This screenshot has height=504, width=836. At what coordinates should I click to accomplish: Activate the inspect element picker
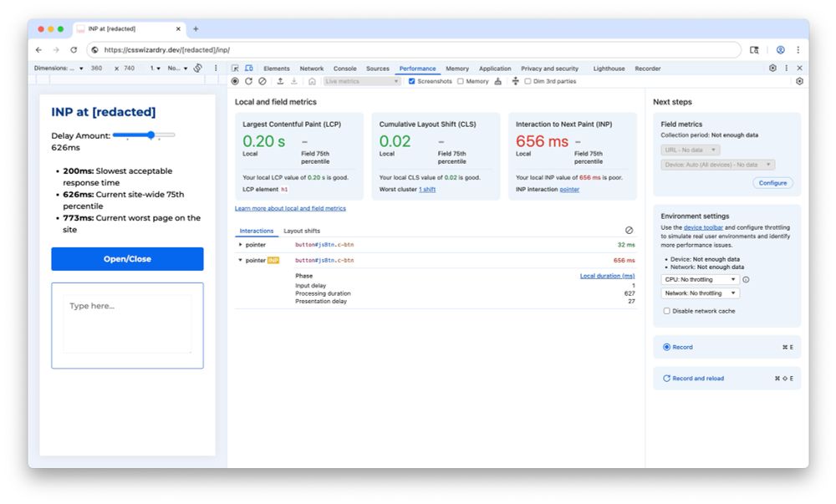pyautogui.click(x=235, y=69)
